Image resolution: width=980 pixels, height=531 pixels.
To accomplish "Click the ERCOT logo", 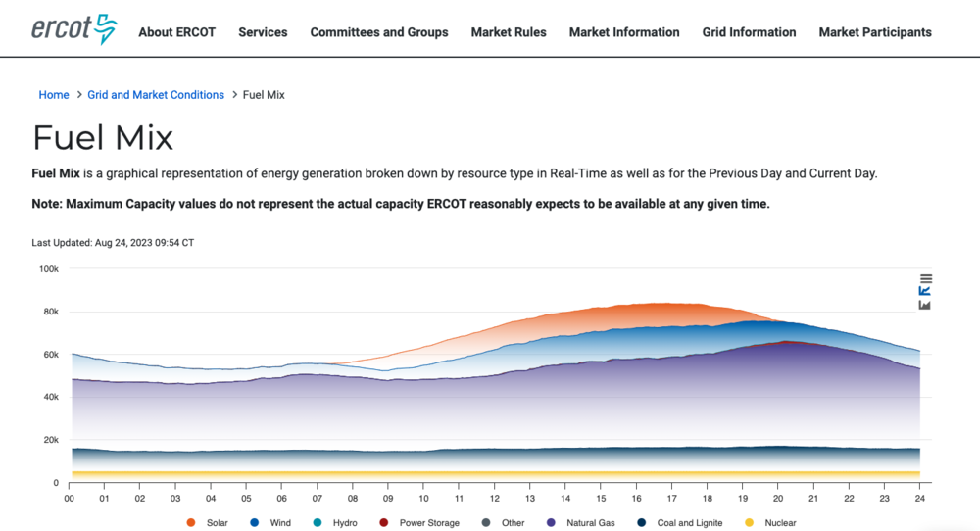I will (x=73, y=29).
